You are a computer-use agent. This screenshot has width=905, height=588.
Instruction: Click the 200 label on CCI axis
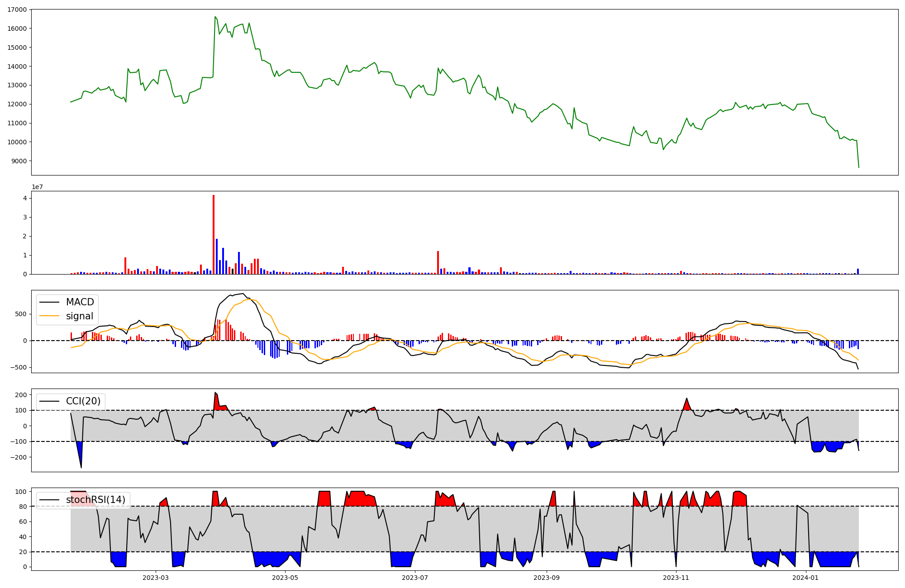click(20, 395)
